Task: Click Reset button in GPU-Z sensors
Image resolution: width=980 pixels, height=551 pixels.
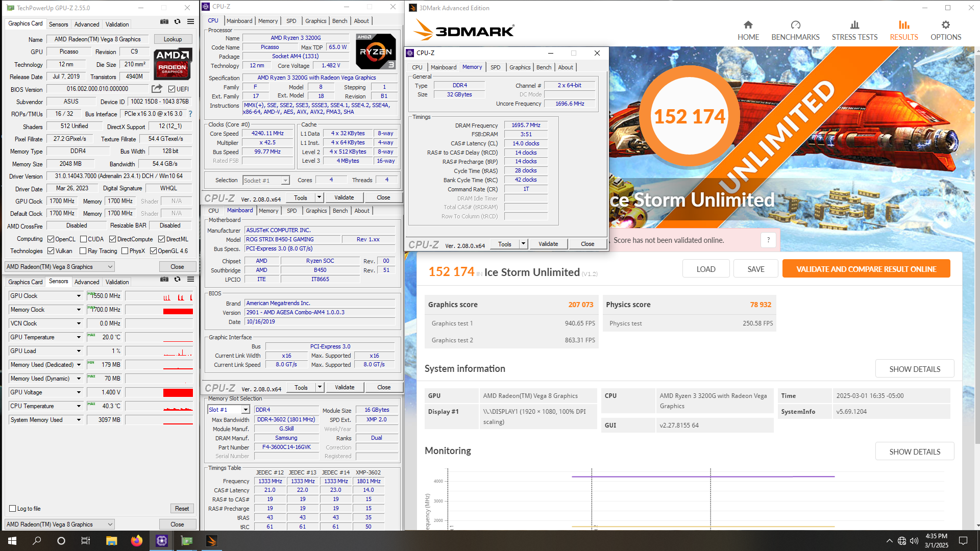Action: pos(182,509)
